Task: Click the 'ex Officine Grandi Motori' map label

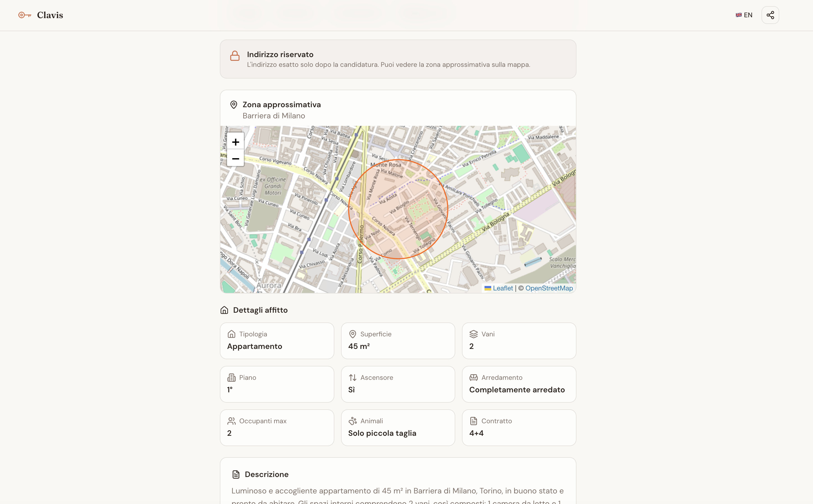Action: (273, 186)
